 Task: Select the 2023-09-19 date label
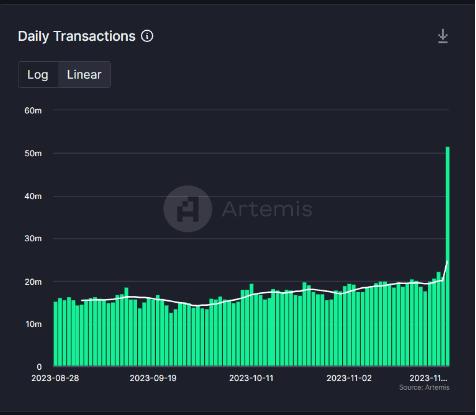pyautogui.click(x=153, y=378)
